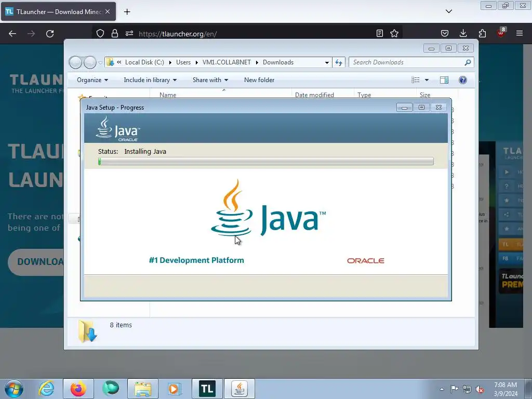Create a New folder

click(259, 80)
